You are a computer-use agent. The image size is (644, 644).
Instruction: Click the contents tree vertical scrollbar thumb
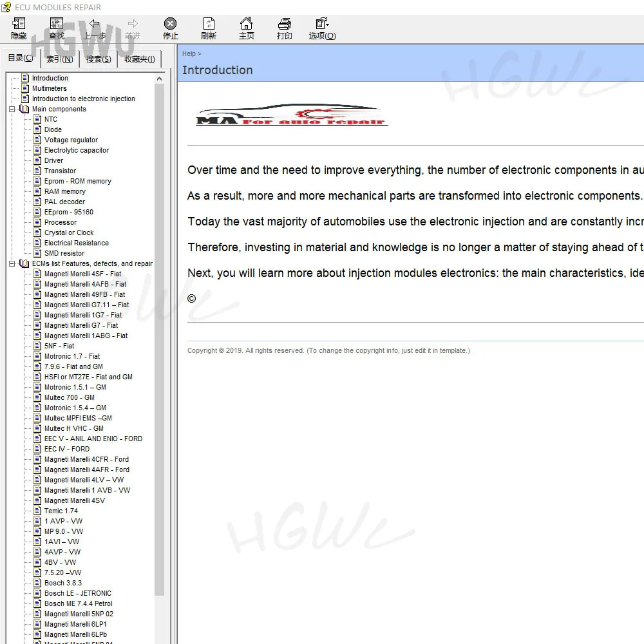tap(159, 339)
